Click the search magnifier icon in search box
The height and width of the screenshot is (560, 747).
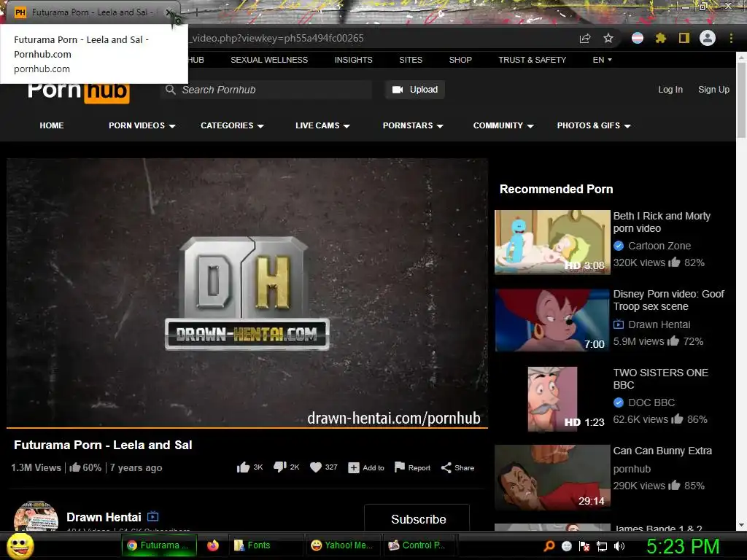[171, 90]
